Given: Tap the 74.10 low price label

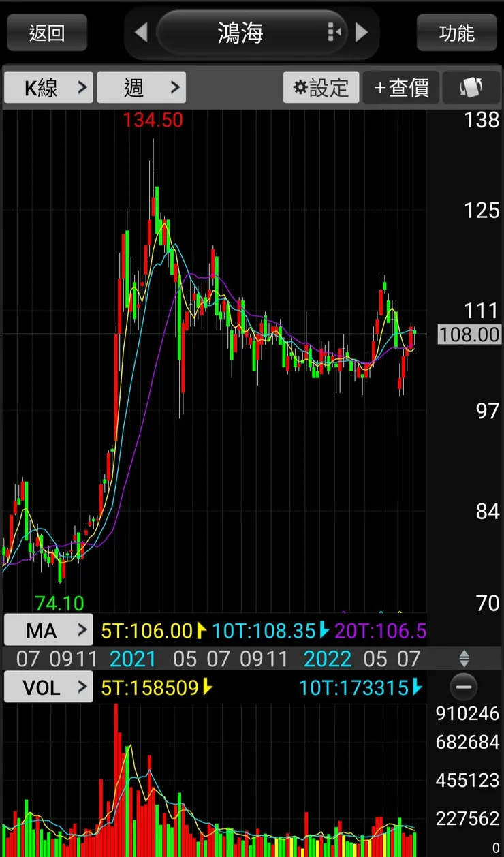Looking at the screenshot, I should [59, 603].
